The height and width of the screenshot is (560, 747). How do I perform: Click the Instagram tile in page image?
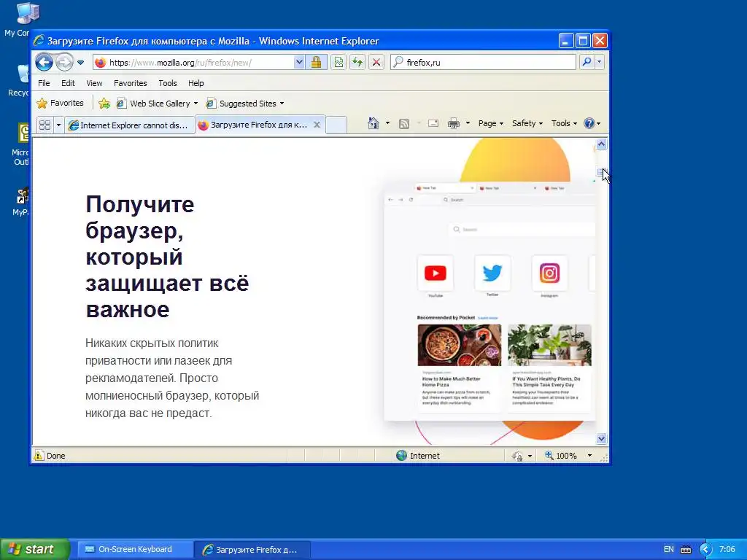click(549, 273)
